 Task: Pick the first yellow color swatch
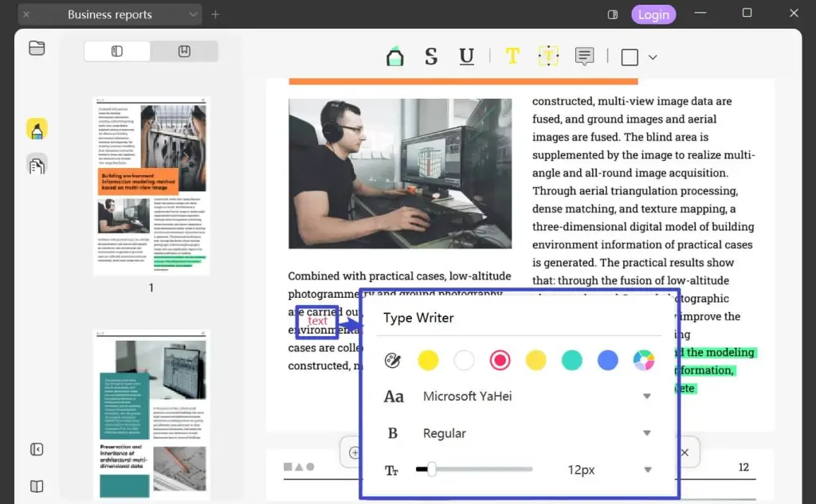coord(428,360)
